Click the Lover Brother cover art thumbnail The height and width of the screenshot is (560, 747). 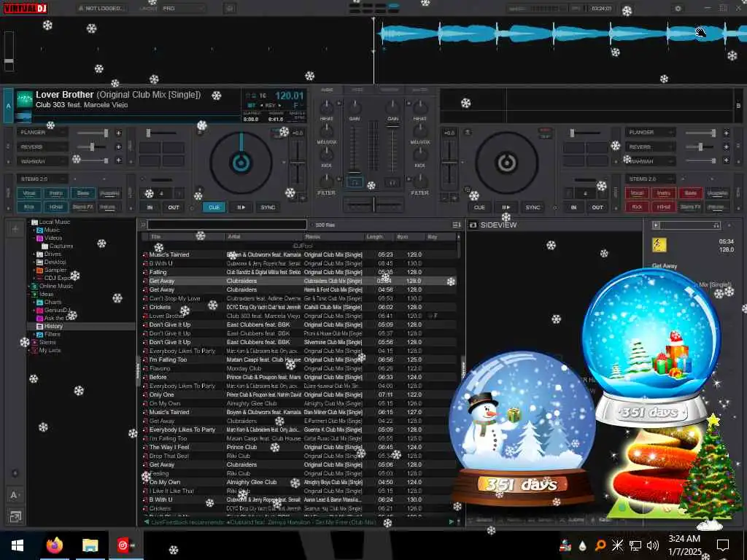pyautogui.click(x=24, y=99)
